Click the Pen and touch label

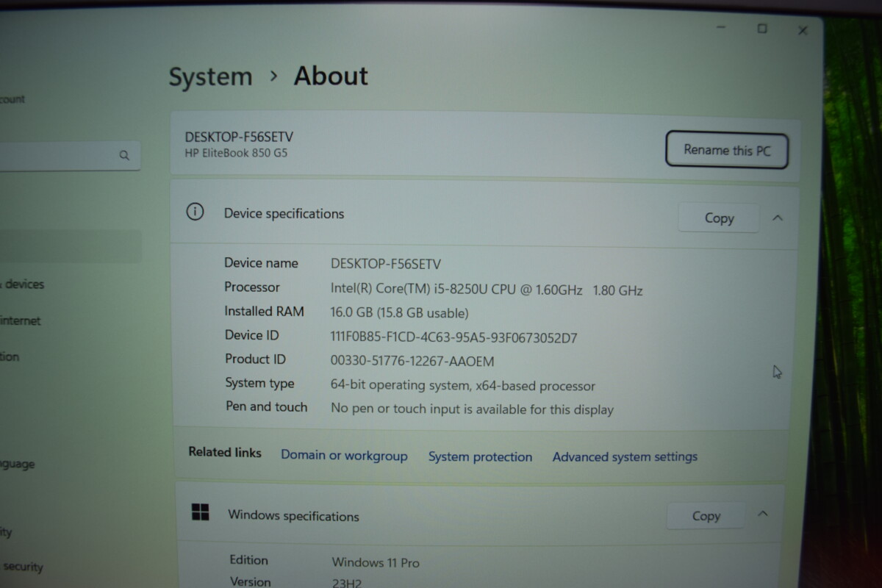coord(266,406)
